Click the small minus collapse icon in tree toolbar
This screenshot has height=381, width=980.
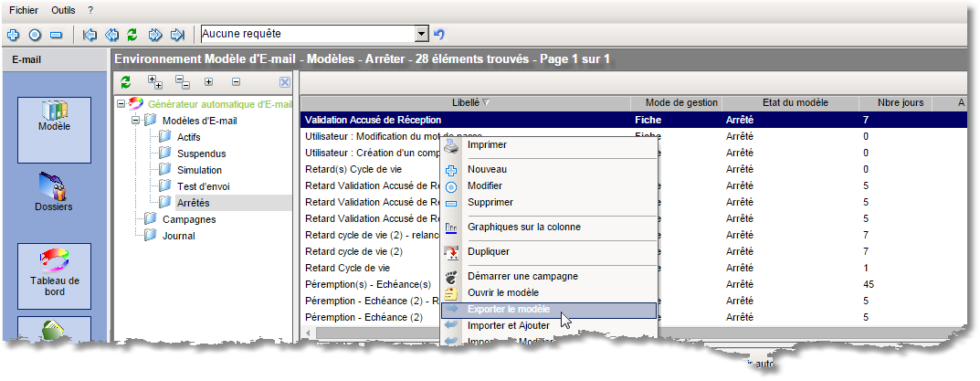236,81
